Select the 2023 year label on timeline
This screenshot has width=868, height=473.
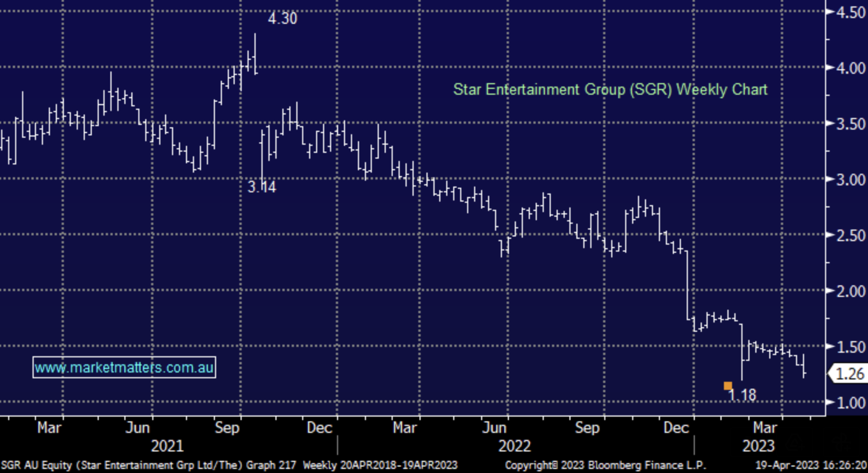coord(758,446)
